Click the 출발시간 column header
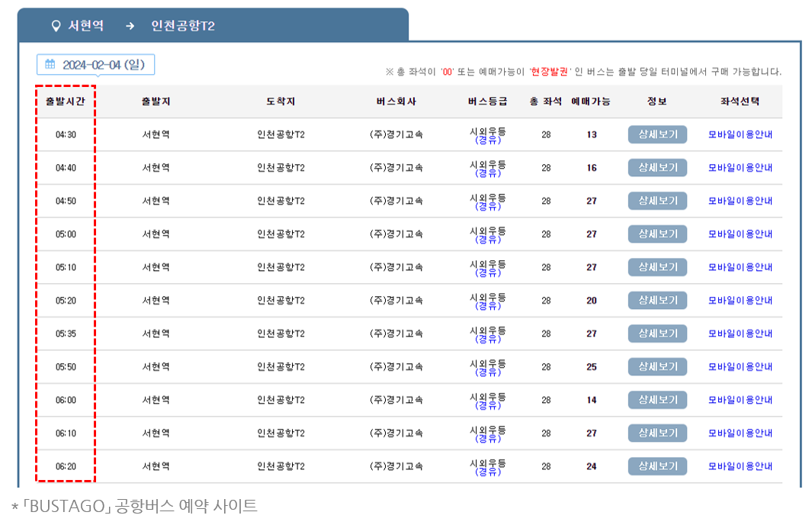 tap(66, 101)
